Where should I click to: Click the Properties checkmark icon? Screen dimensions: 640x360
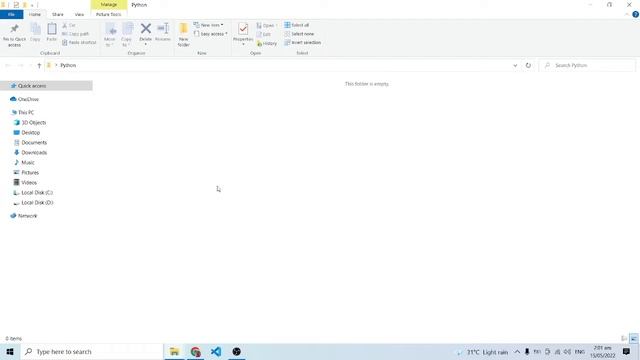click(x=243, y=29)
